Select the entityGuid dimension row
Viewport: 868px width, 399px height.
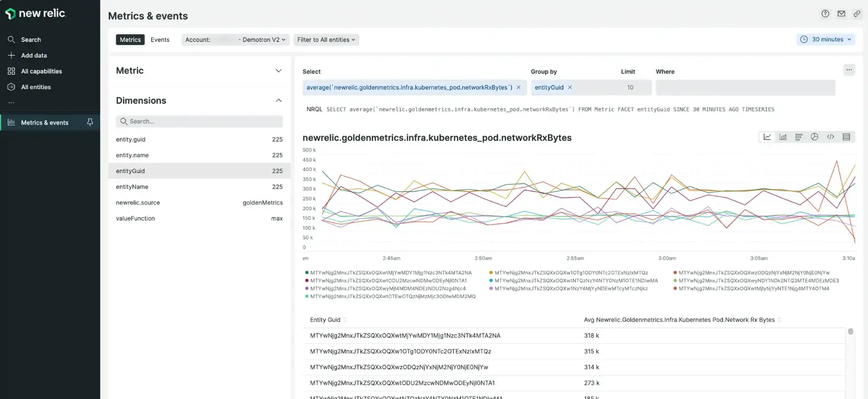(199, 171)
